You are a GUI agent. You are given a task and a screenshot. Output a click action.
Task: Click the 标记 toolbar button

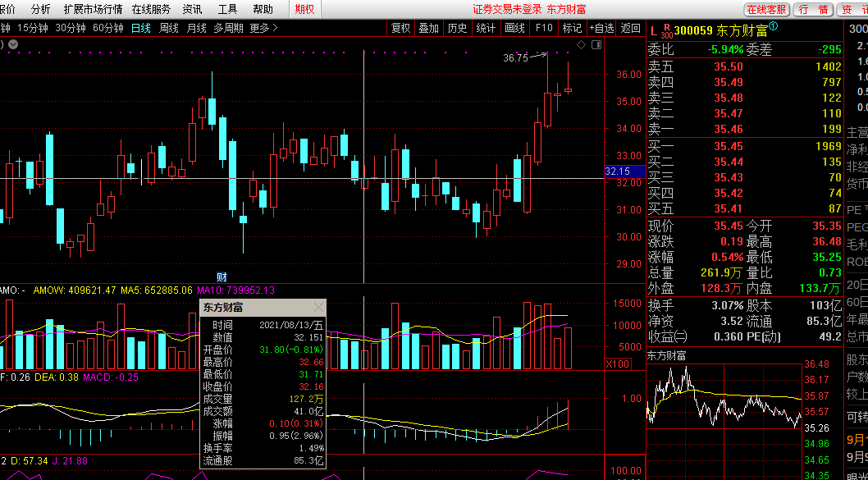click(572, 28)
